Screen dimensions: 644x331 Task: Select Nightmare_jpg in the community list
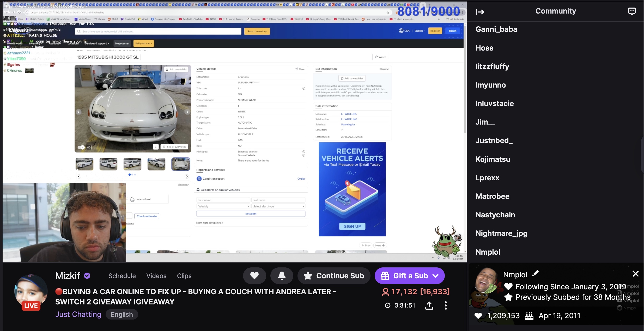coord(501,233)
